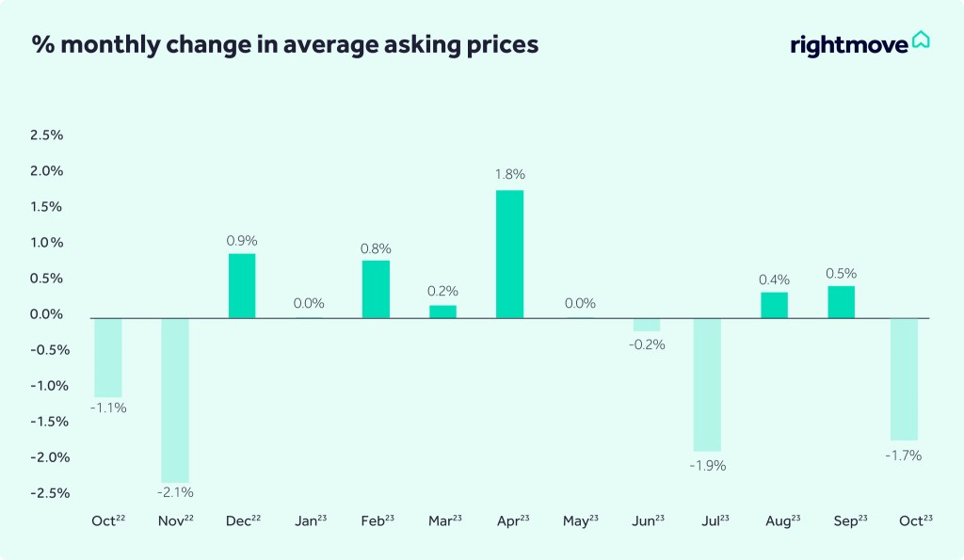Select the Nov 22 bar showing -2.1%

pyautogui.click(x=175, y=400)
